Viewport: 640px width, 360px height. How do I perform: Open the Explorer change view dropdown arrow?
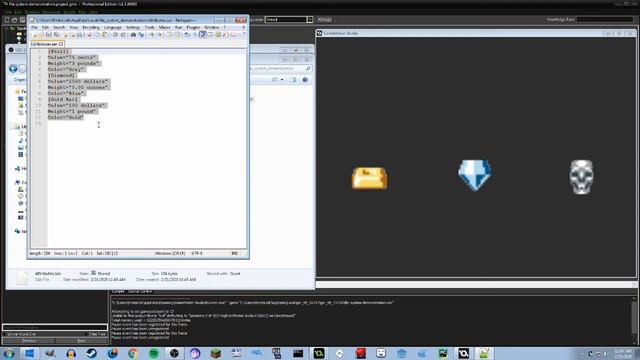click(x=282, y=80)
